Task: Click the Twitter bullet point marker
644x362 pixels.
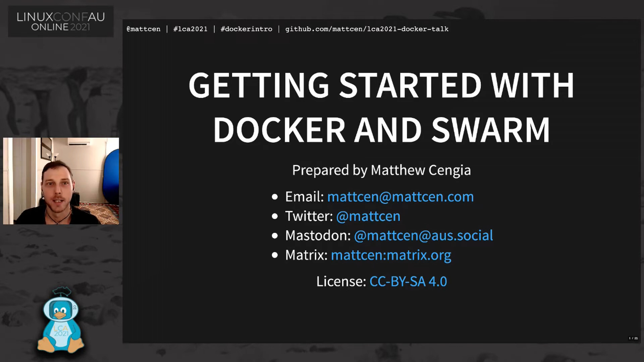Action: point(274,216)
